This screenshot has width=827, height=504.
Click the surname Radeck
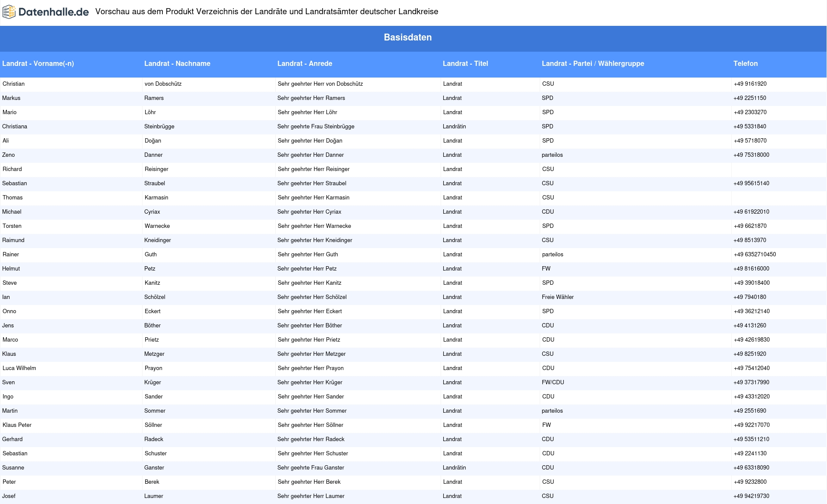pyautogui.click(x=154, y=439)
